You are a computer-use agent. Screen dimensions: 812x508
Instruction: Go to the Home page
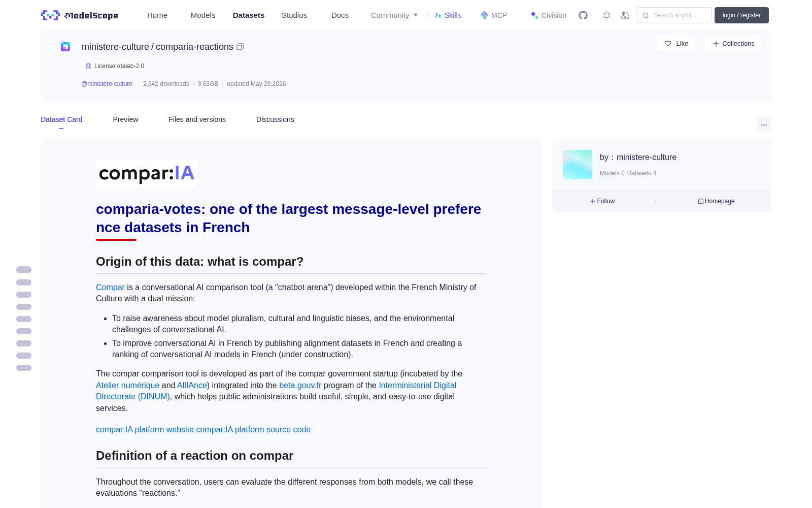pyautogui.click(x=157, y=15)
